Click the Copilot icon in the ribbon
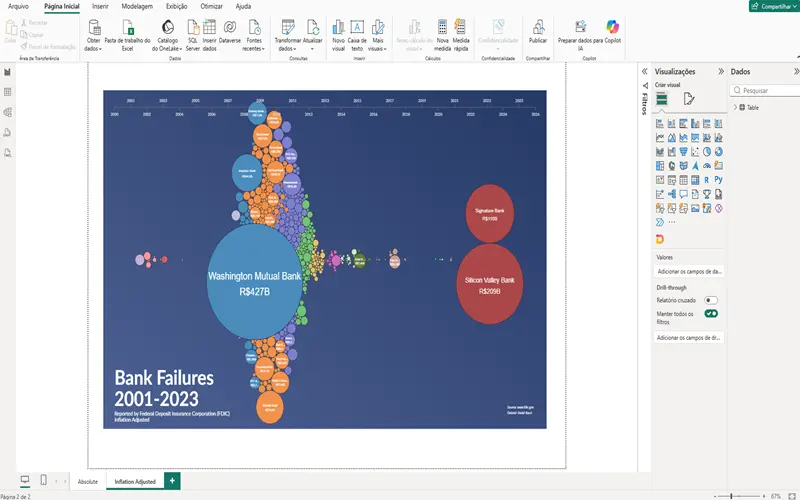 coord(613,28)
